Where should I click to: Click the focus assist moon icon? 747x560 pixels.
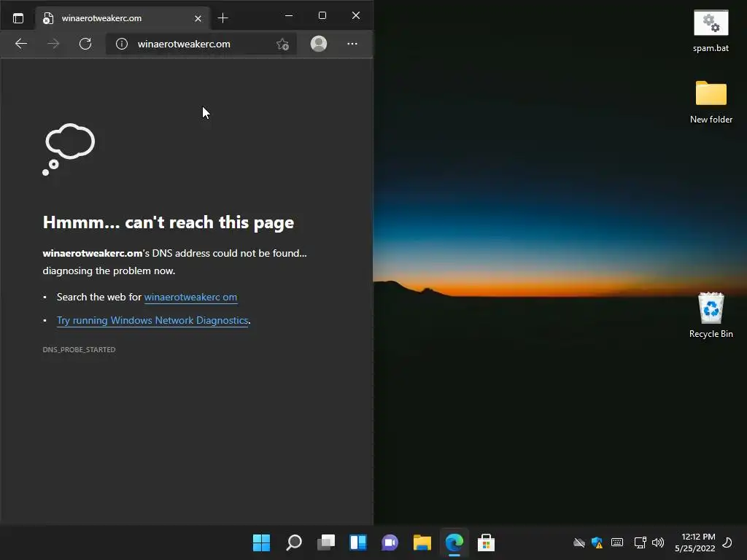pyautogui.click(x=727, y=542)
